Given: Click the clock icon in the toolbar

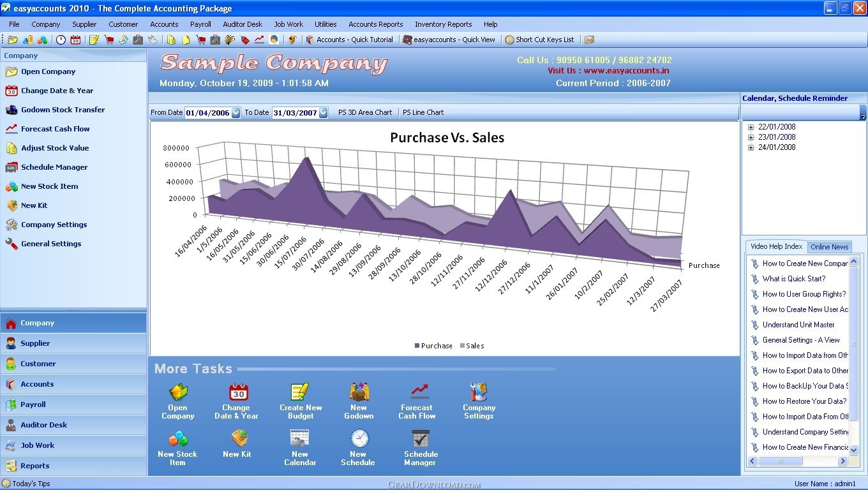Looking at the screenshot, I should coord(61,40).
